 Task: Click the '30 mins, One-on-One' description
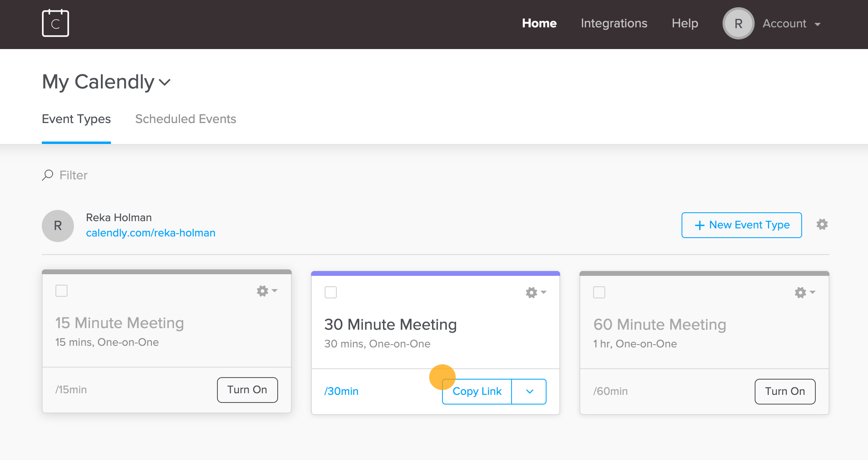(x=377, y=344)
